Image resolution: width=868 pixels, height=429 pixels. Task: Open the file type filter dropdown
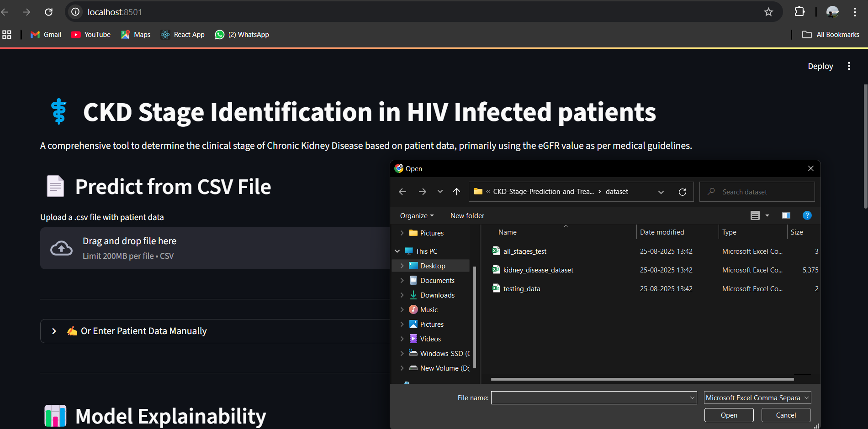pyautogui.click(x=757, y=398)
